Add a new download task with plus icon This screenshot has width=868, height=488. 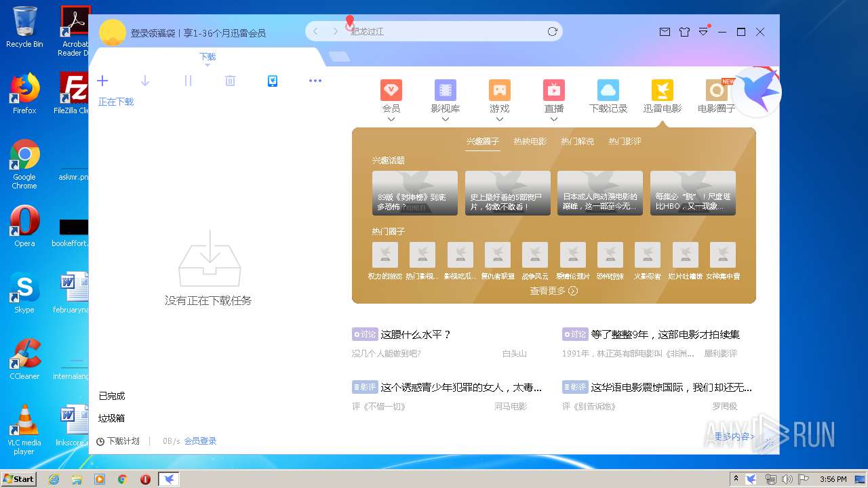pos(102,81)
